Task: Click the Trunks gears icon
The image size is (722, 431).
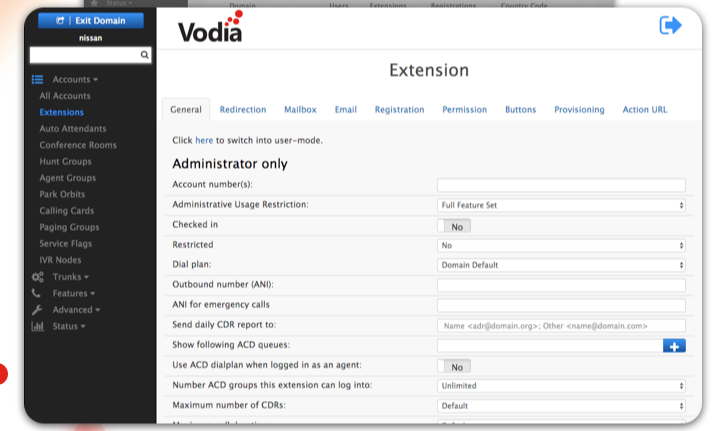Action: coord(37,277)
